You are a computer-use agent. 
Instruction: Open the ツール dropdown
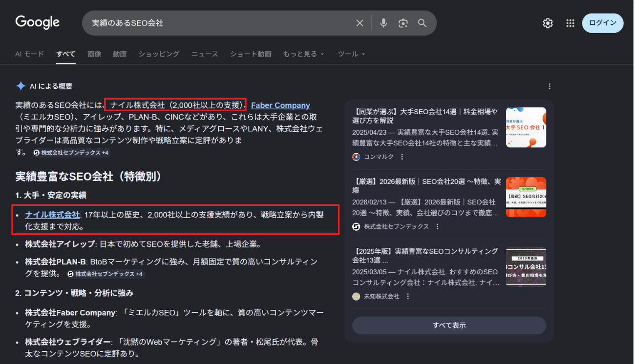tap(351, 54)
